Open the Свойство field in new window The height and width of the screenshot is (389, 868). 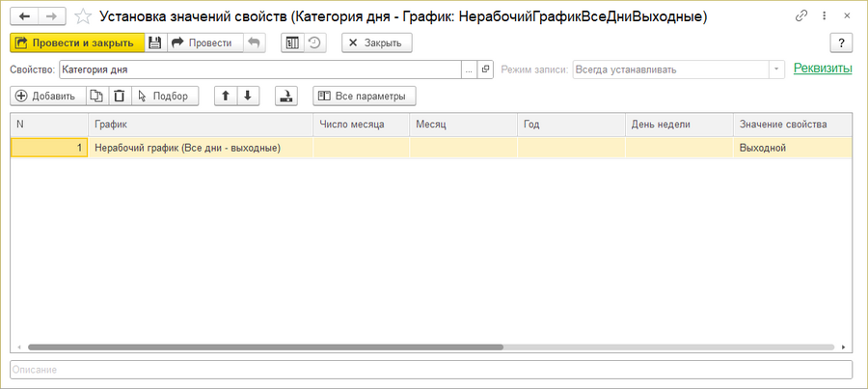click(x=485, y=69)
